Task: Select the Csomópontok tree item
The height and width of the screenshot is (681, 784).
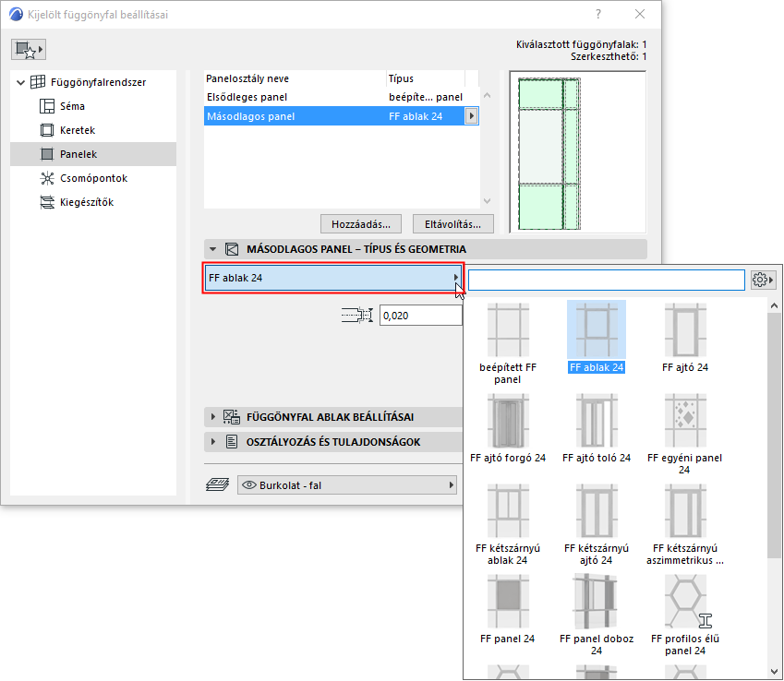Action: click(x=93, y=178)
